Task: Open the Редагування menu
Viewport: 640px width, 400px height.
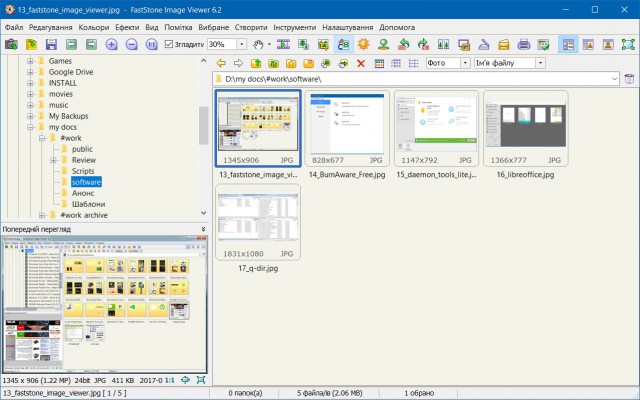Action: click(x=51, y=27)
